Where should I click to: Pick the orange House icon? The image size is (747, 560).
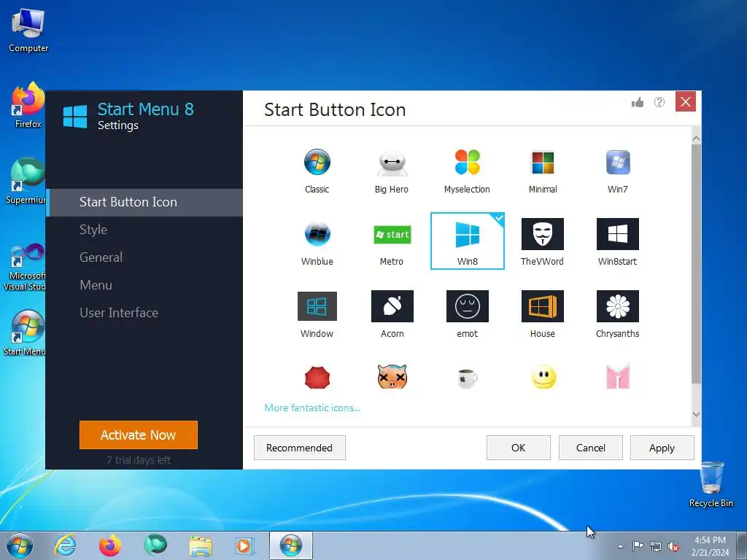(x=543, y=314)
